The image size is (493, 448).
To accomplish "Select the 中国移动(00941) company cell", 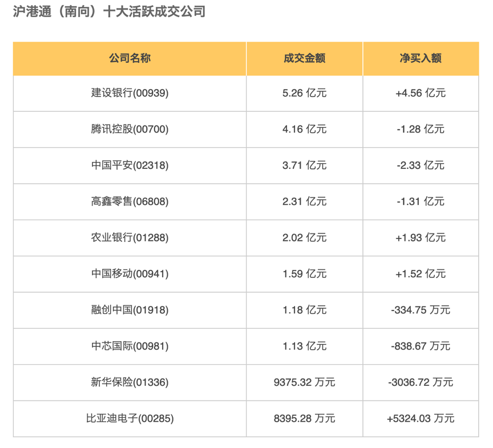I will click(x=130, y=274).
